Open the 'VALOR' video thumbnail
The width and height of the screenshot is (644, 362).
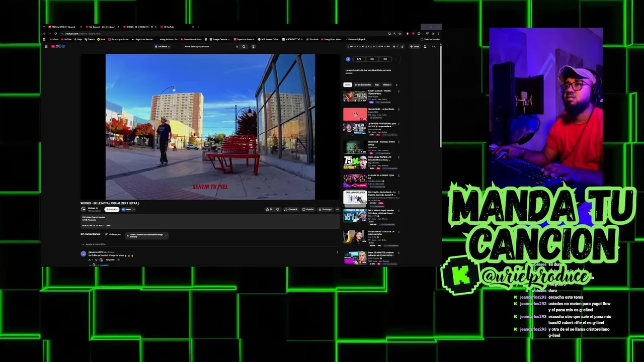click(355, 96)
